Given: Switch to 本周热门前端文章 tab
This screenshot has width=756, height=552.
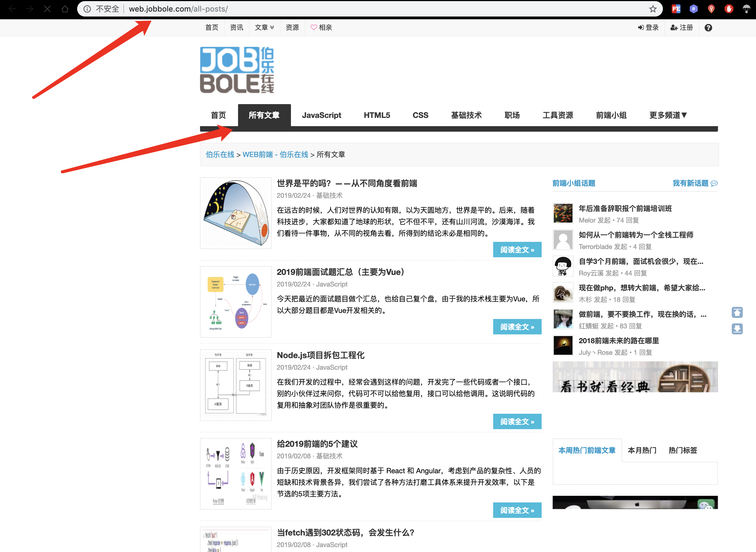Looking at the screenshot, I should 587,450.
